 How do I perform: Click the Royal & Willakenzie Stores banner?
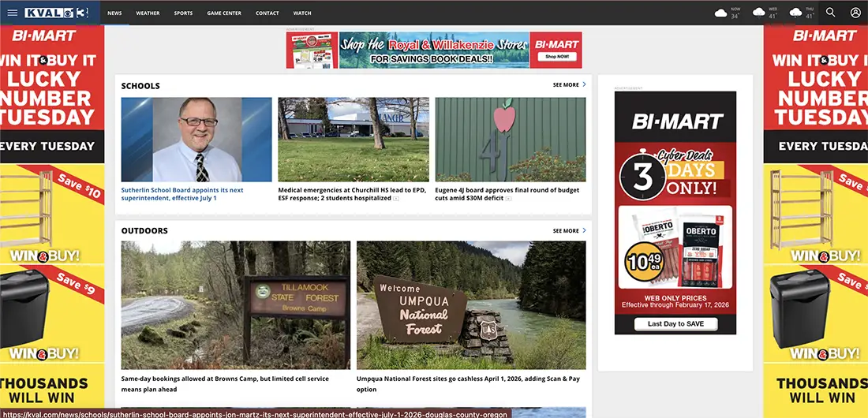tap(434, 50)
